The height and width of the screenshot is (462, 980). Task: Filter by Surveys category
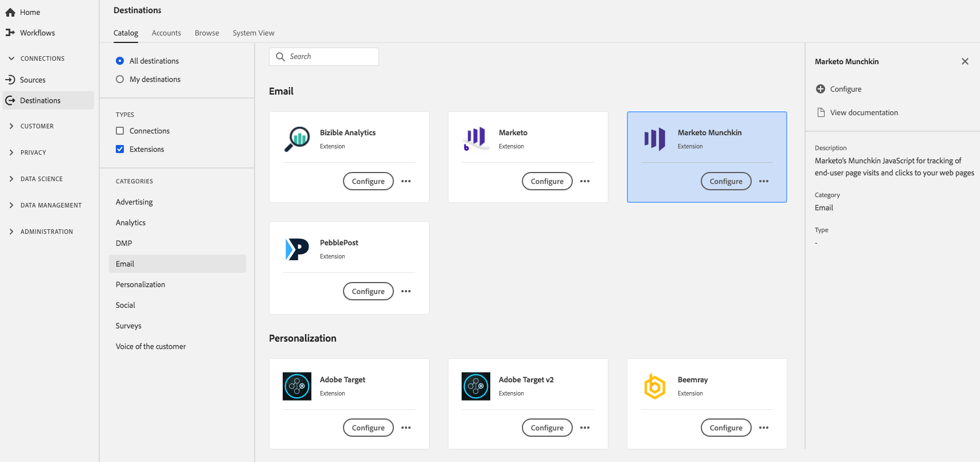click(128, 326)
